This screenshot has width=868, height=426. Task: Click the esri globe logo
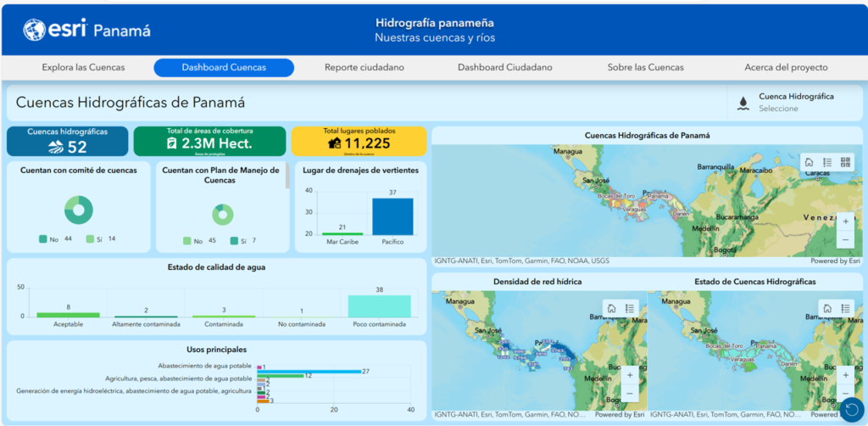tap(36, 31)
